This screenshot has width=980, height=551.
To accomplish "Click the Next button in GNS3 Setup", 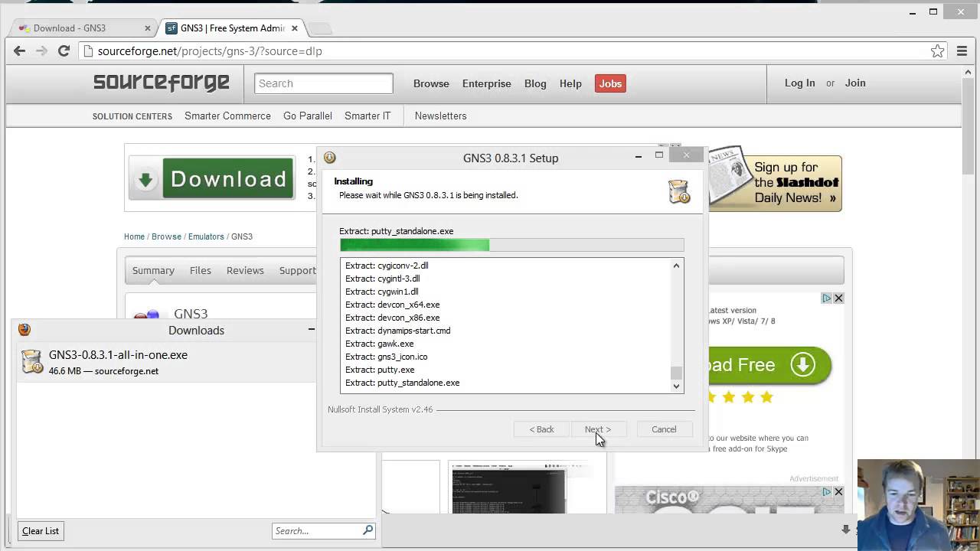I will pyautogui.click(x=598, y=429).
